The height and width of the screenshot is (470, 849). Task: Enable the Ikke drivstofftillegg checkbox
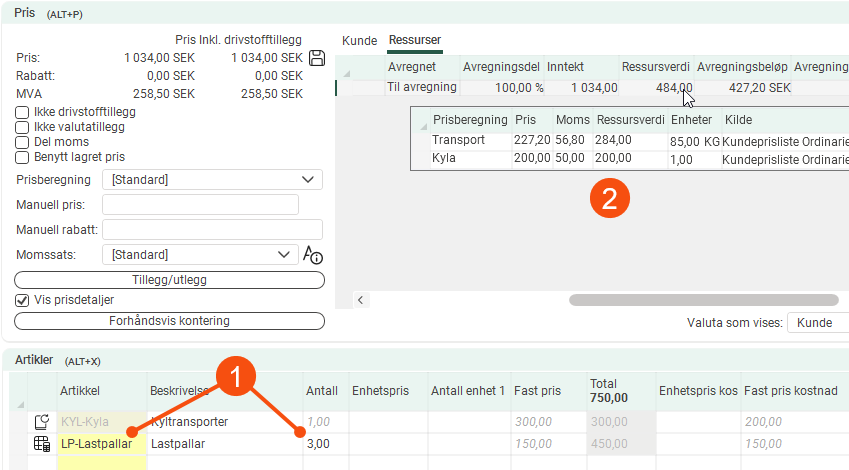(x=22, y=112)
